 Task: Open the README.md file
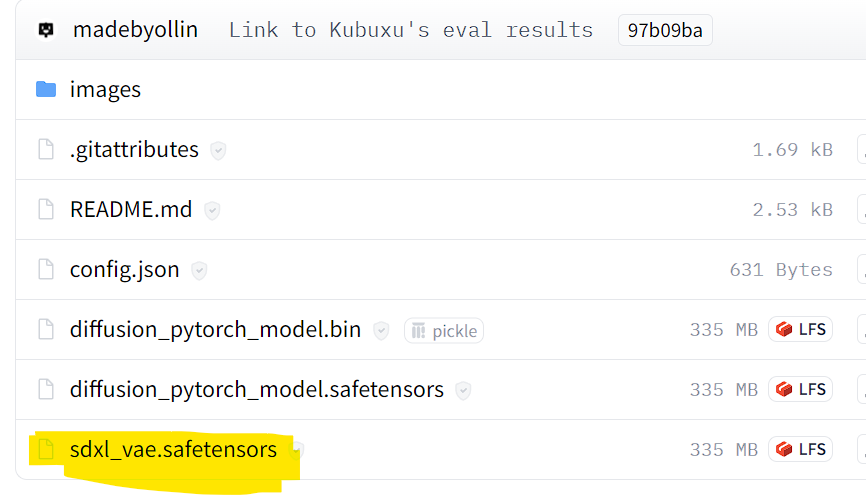tap(128, 210)
